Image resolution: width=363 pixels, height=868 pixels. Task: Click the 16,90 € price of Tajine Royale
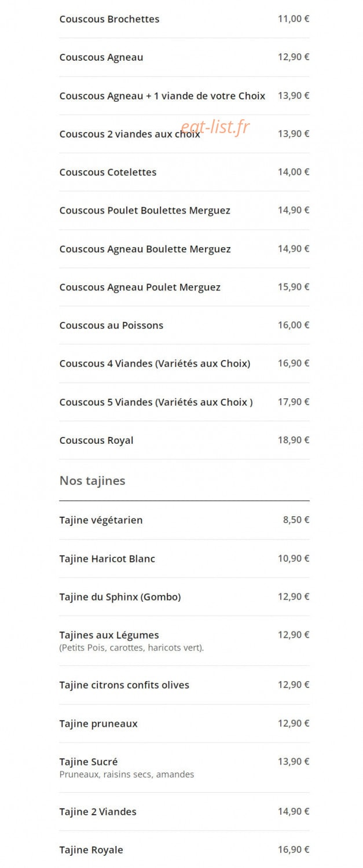tap(294, 849)
